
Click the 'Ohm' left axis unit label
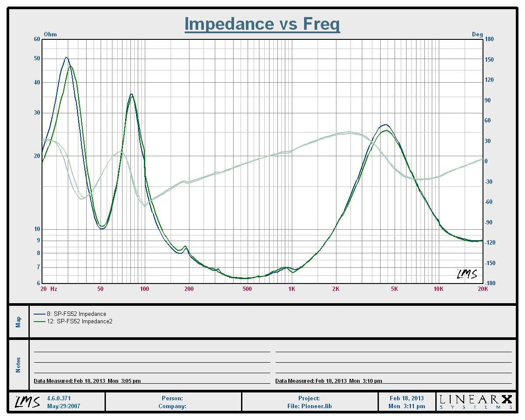(50, 35)
